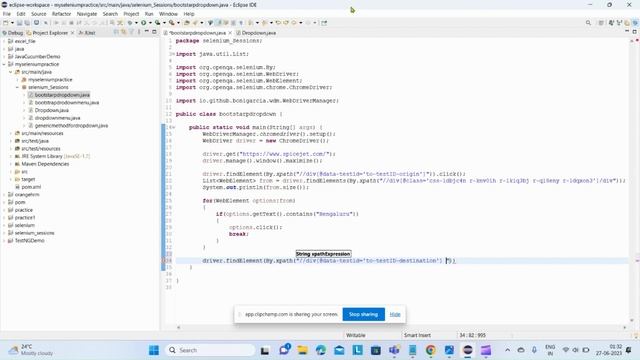This screenshot has width=640, height=360.
Task: Collapse the selenium_Sessions package
Action: [x=18, y=87]
